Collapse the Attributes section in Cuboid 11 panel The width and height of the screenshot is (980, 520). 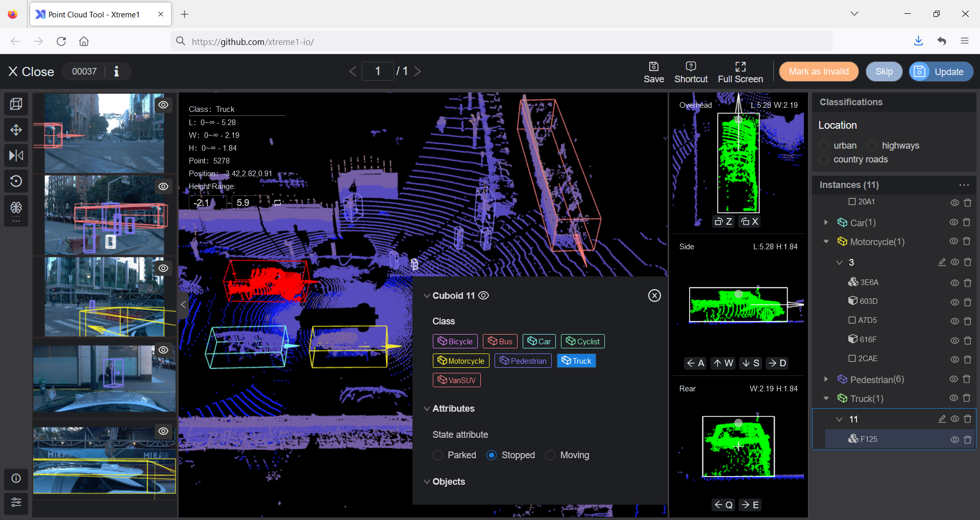(427, 408)
